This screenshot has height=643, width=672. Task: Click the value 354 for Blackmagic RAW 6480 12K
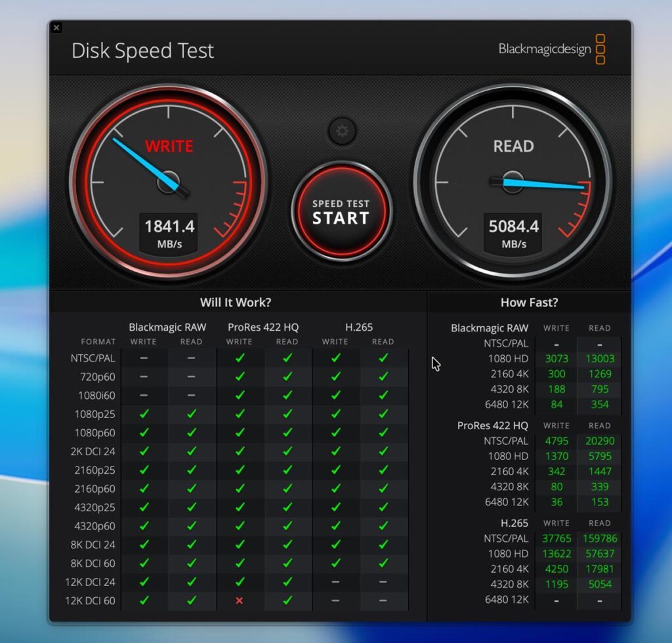[x=600, y=404]
